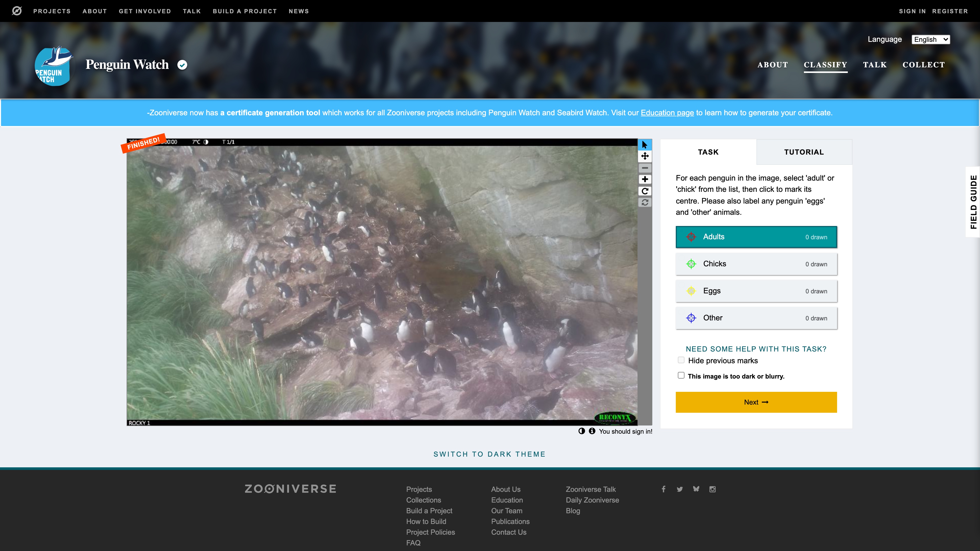Image resolution: width=980 pixels, height=551 pixels.
Task: Open footer Collections link
Action: [423, 500]
